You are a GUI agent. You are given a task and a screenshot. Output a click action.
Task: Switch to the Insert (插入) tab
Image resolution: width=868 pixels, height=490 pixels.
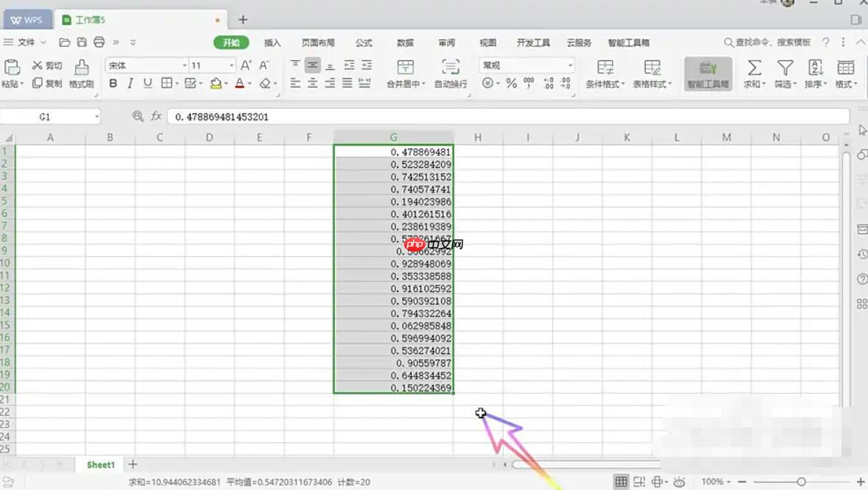pos(272,43)
